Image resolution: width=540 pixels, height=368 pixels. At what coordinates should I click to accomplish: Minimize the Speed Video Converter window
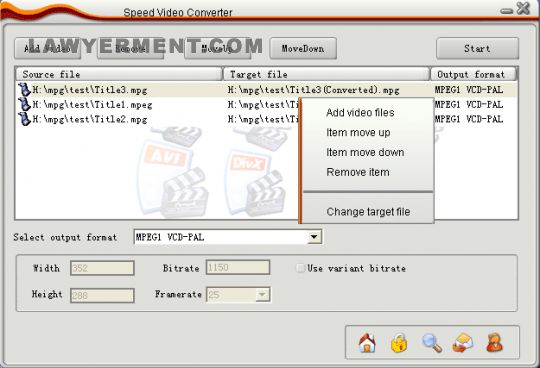[507, 11]
